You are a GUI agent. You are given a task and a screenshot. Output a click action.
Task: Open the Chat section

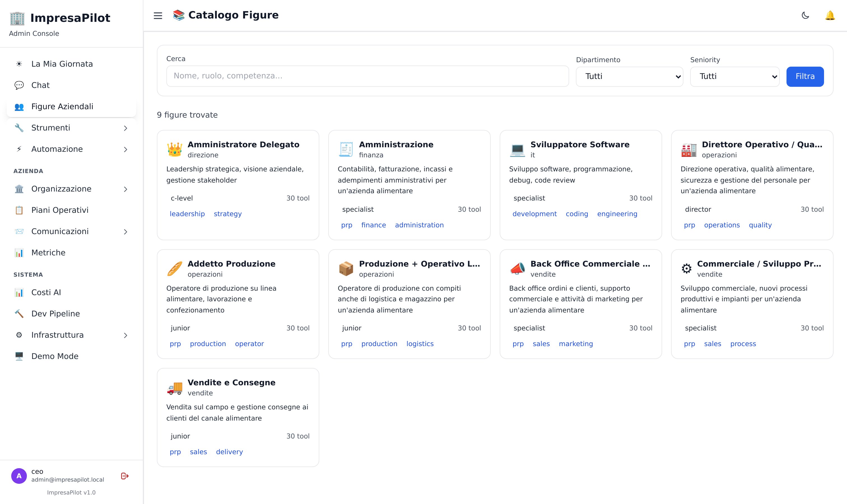pyautogui.click(x=71, y=85)
